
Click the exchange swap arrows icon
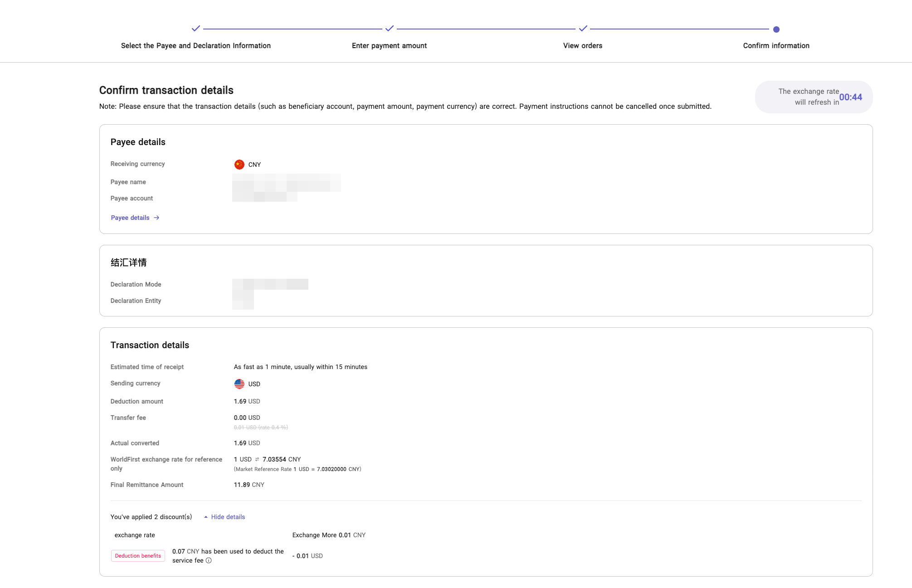click(257, 460)
